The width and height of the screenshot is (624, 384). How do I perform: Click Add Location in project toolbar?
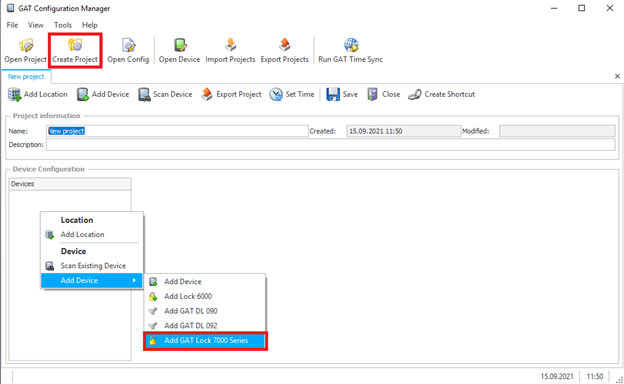coord(38,94)
